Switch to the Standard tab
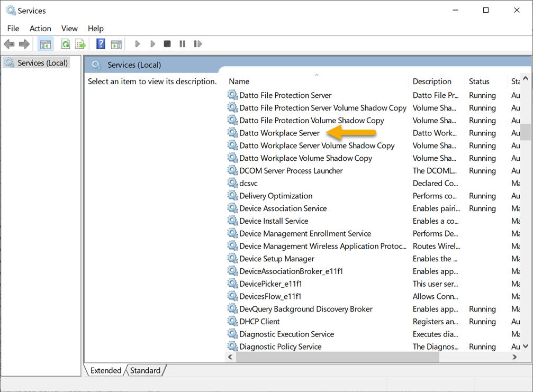Viewport: 533px width, 392px height. 145,370
